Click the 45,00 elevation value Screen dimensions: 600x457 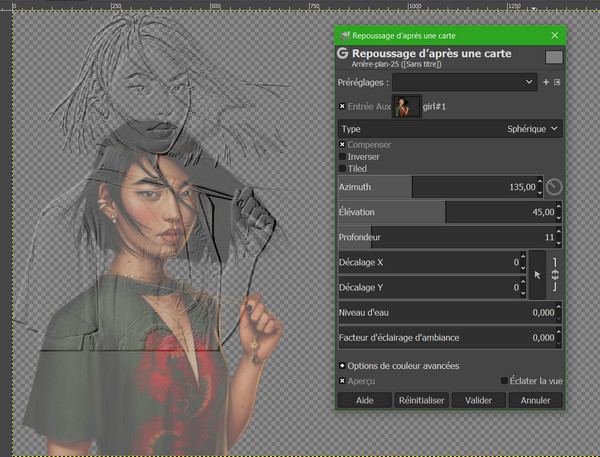(x=543, y=212)
